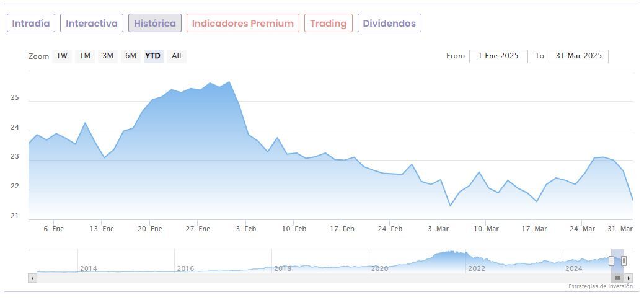Screen dimensions: 644x300
Task: Go to the Trading tab
Action: 328,24
